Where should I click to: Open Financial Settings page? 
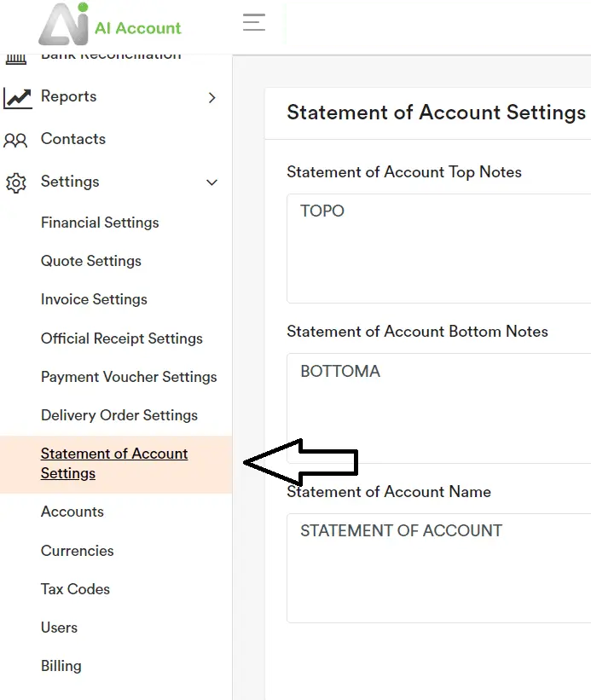click(100, 223)
